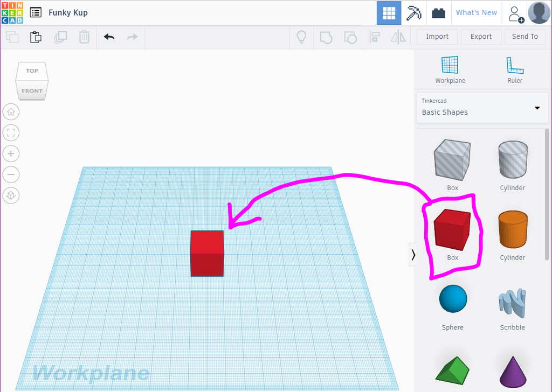Open the Basic Shapes category dropdown
Image resolution: width=552 pixels, height=392 pixels.
(x=482, y=108)
